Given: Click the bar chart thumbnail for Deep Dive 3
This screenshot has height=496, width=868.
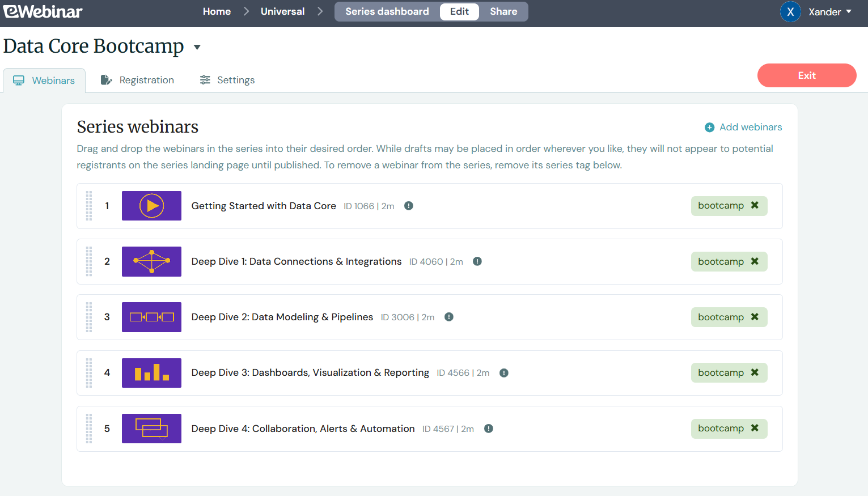Looking at the screenshot, I should click(151, 373).
